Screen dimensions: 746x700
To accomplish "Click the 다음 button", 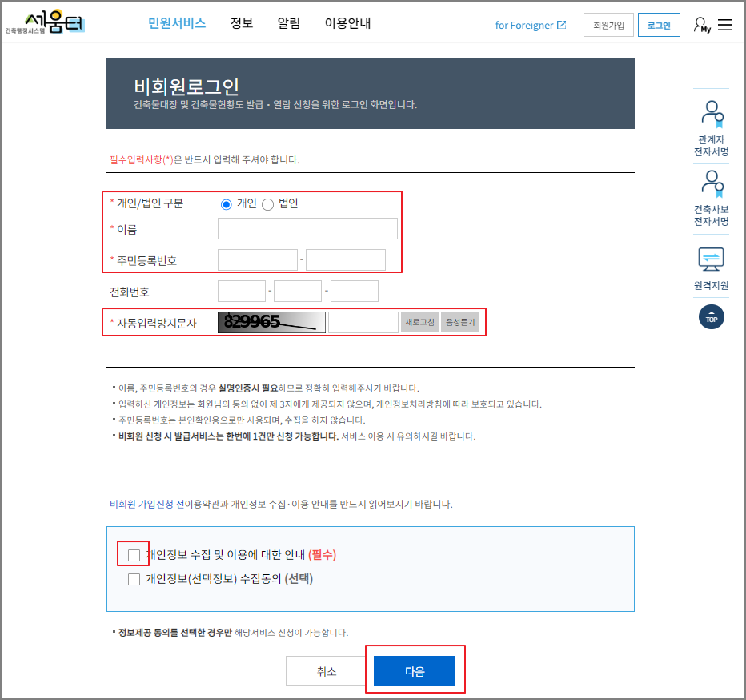I will pos(415,670).
